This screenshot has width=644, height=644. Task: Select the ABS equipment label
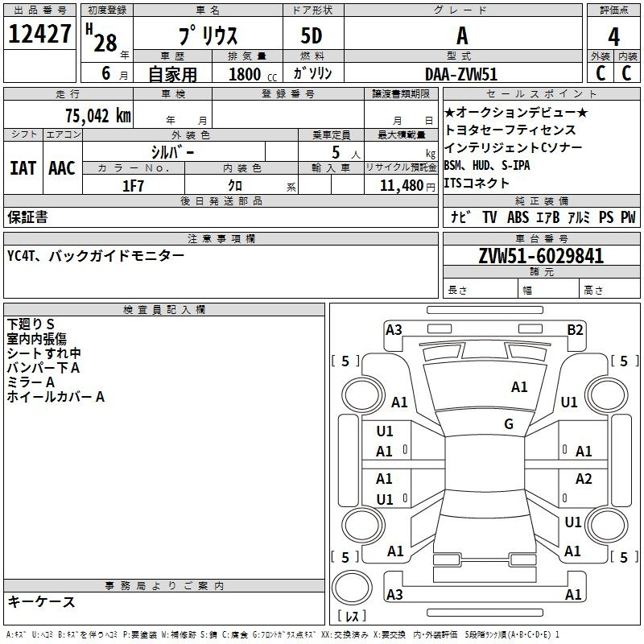519,217
